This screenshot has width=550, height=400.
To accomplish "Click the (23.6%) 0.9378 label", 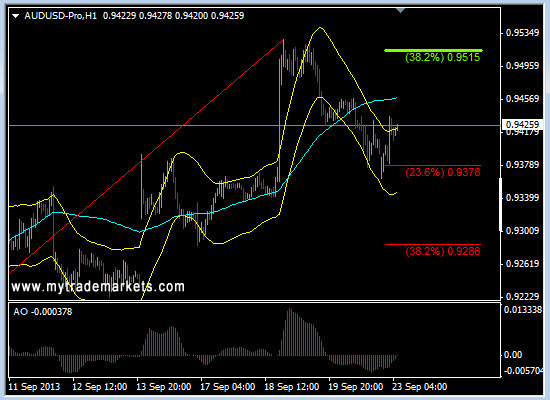I will (443, 172).
